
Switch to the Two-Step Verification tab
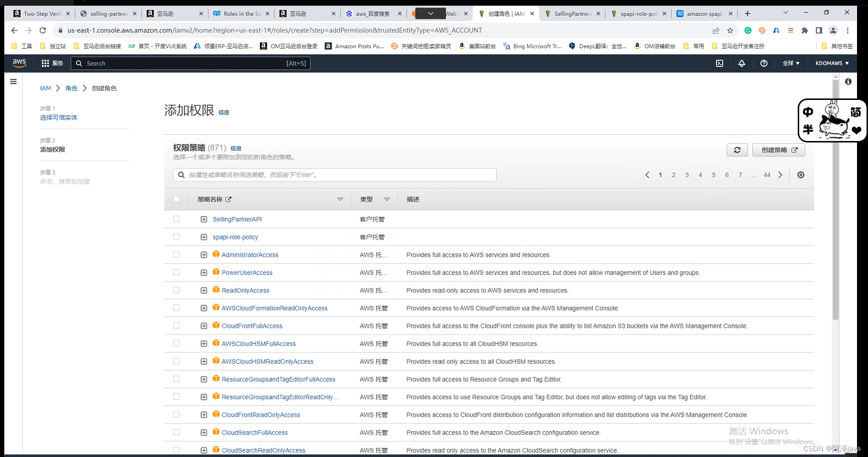tap(42, 13)
